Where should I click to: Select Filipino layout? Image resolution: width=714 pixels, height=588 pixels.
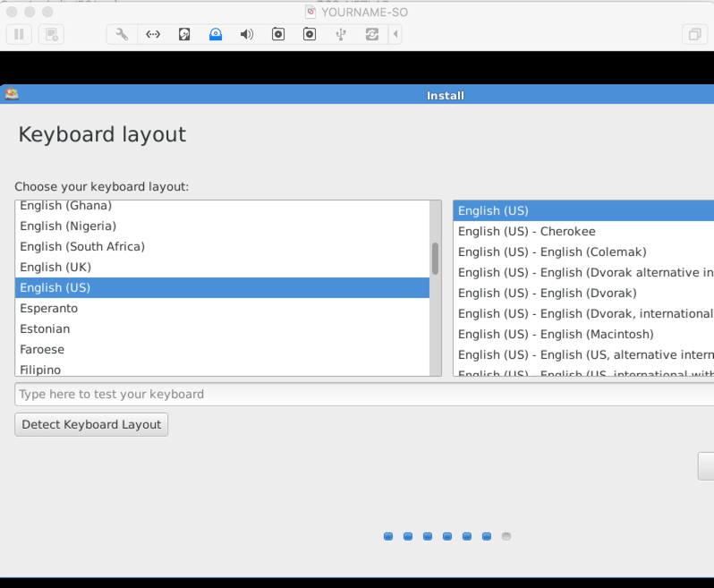pyautogui.click(x=222, y=369)
